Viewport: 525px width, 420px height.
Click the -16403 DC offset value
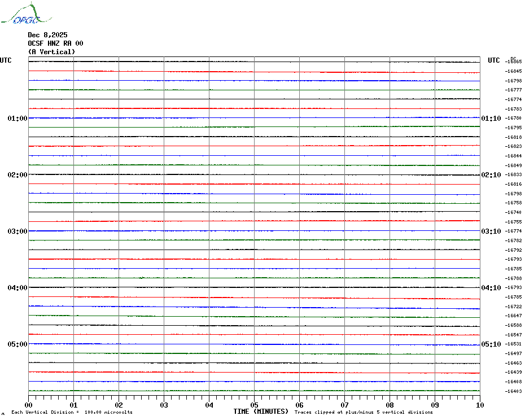pos(514,391)
